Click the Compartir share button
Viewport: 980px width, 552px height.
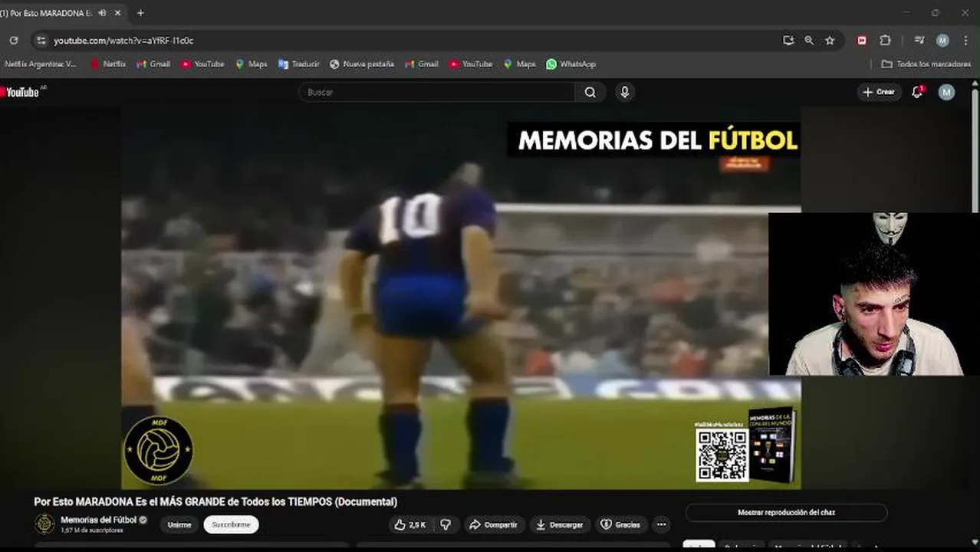[494, 524]
